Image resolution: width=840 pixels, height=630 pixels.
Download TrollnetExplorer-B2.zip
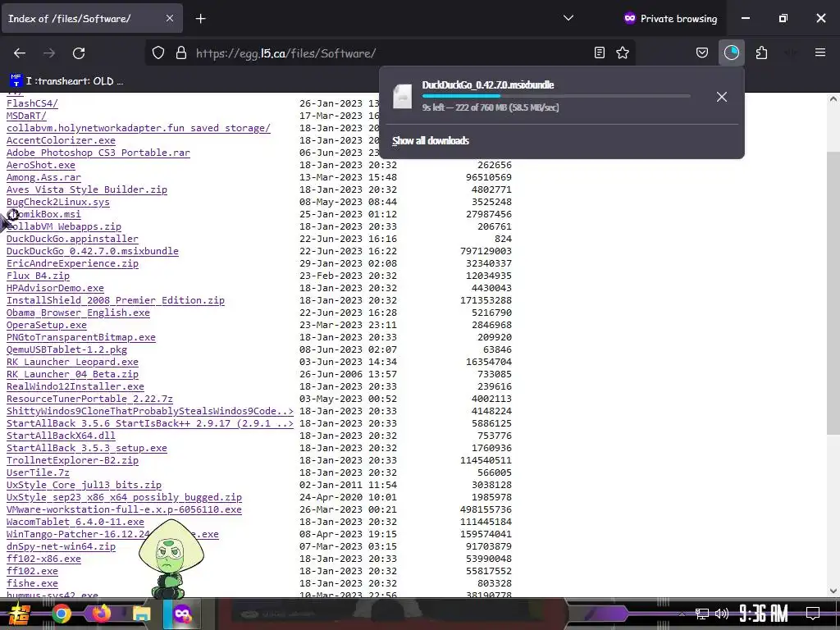tap(72, 461)
